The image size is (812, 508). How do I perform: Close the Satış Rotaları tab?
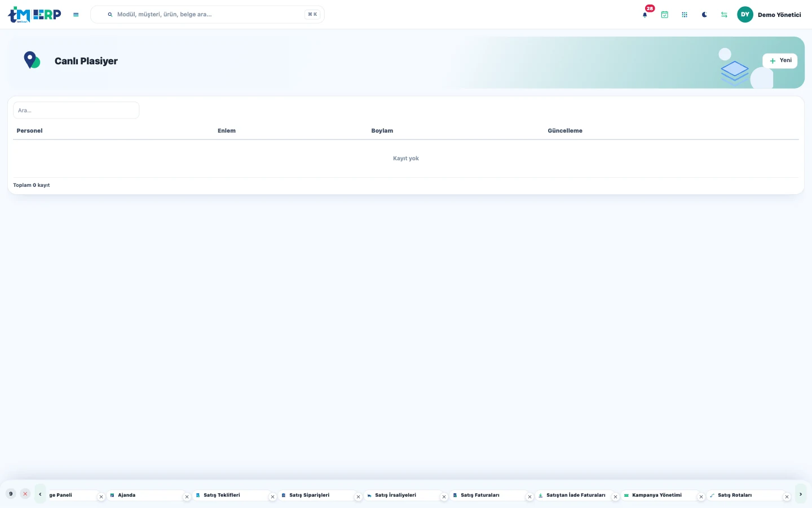click(x=787, y=497)
